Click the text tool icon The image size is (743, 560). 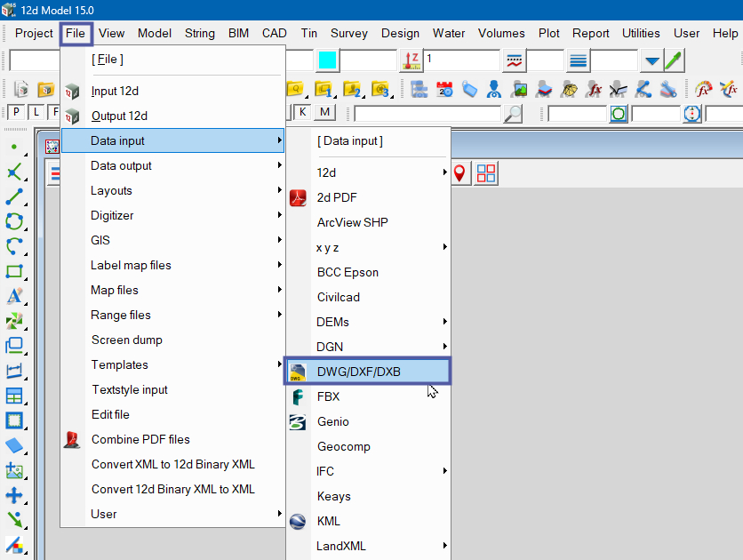pos(14,296)
